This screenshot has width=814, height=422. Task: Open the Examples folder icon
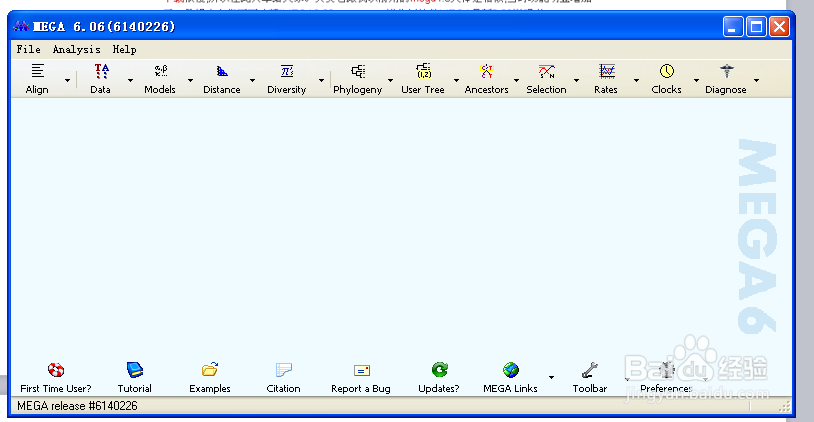[210, 370]
